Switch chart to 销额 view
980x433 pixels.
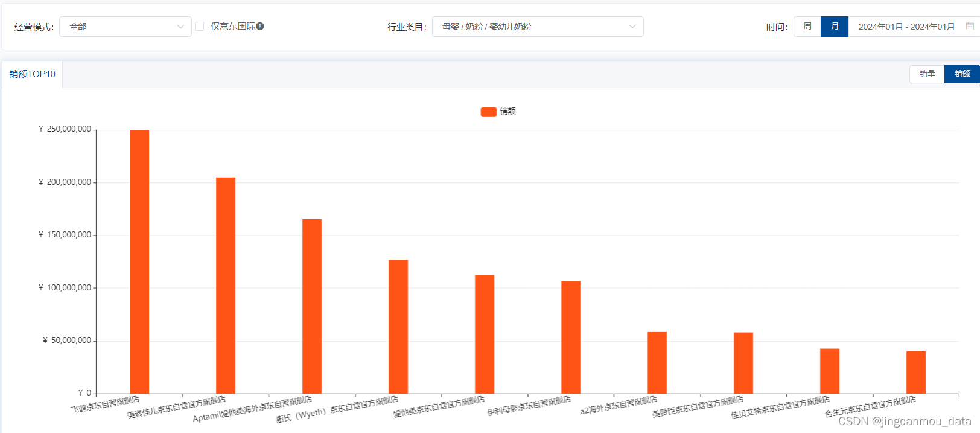click(x=962, y=74)
